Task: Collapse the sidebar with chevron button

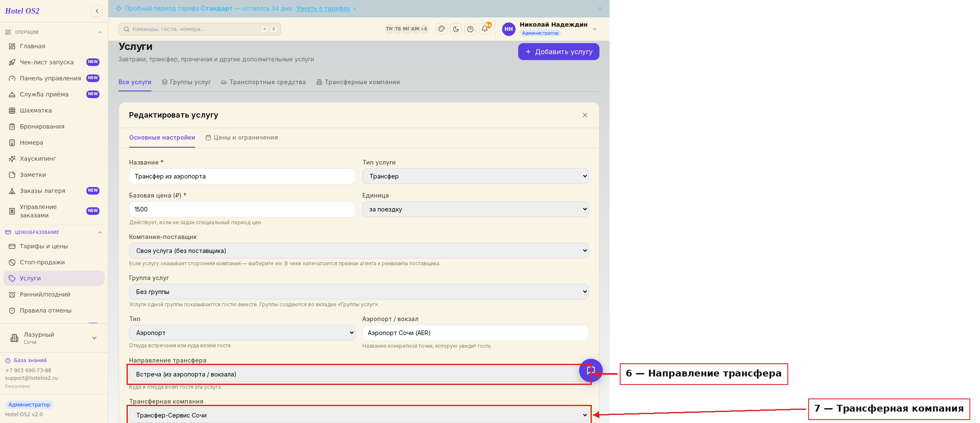Action: pos(97,11)
